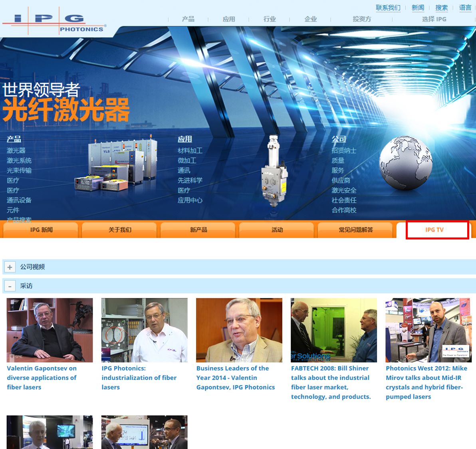The height and width of the screenshot is (449, 476).
Task: Open the 光束传输 product link
Action: [19, 170]
